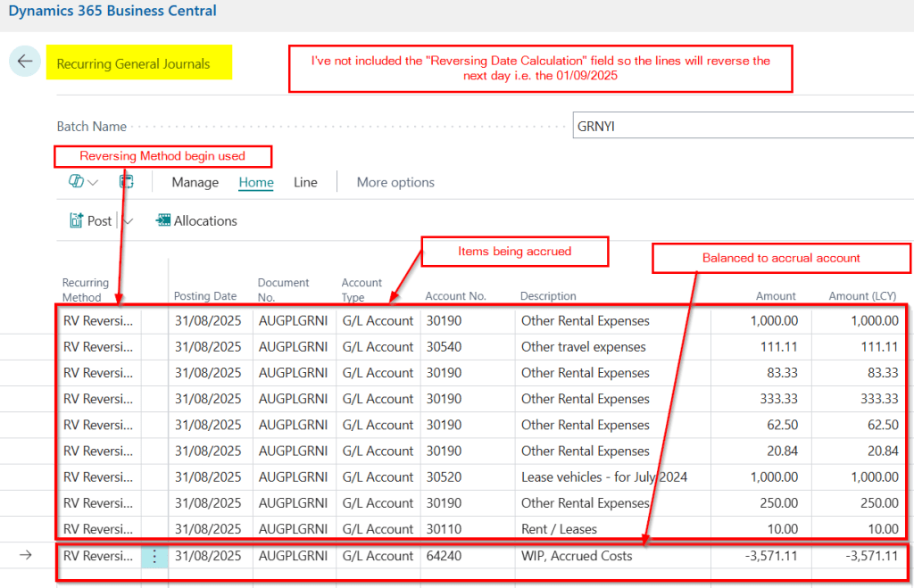This screenshot has height=588, width=914.
Task: Select the Account Type cell of first row
Action: coord(378,320)
